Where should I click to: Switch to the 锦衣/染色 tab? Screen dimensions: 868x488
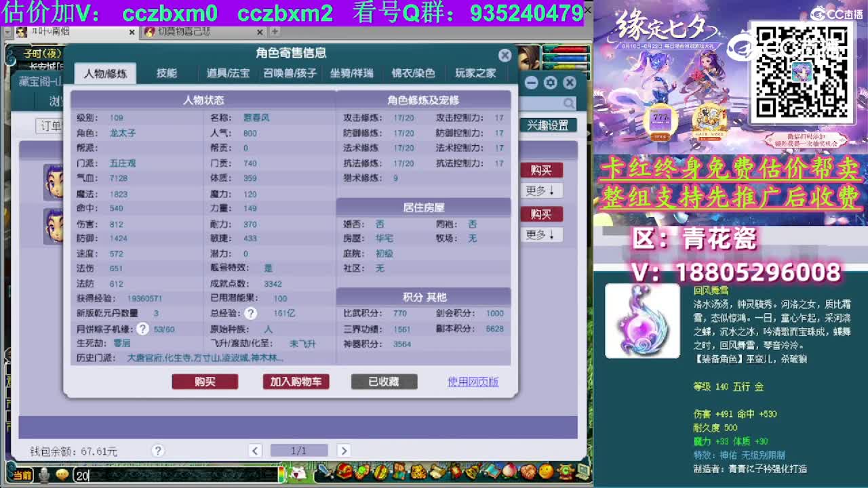tap(413, 73)
